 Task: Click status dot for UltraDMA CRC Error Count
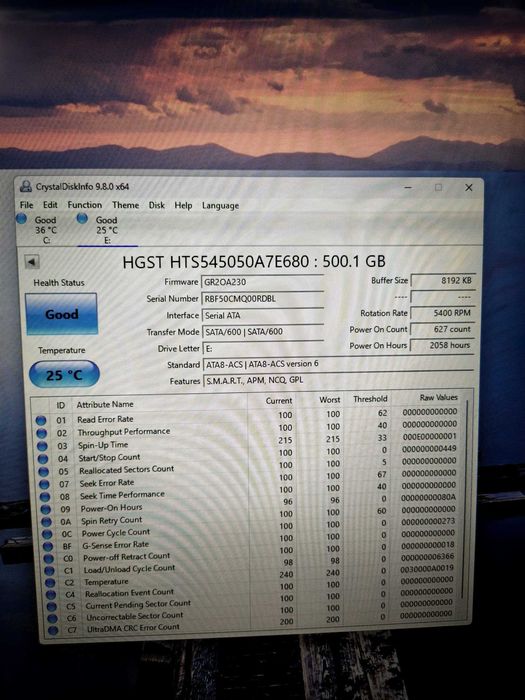(x=53, y=630)
